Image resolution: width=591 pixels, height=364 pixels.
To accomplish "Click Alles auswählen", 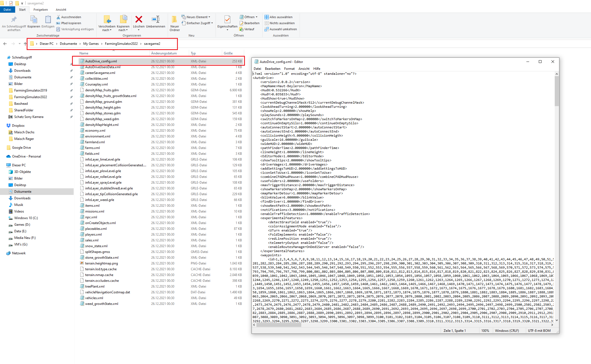I will [x=278, y=17].
